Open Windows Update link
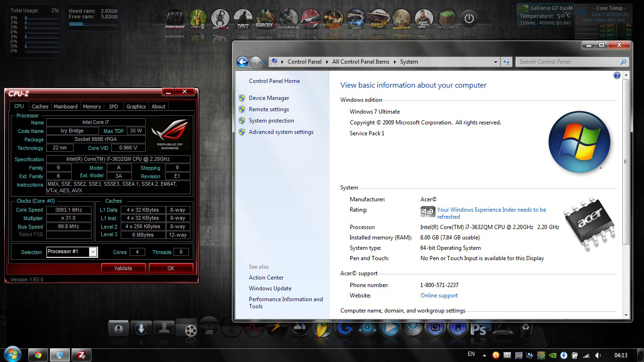The width and height of the screenshot is (644, 362). pyautogui.click(x=270, y=288)
